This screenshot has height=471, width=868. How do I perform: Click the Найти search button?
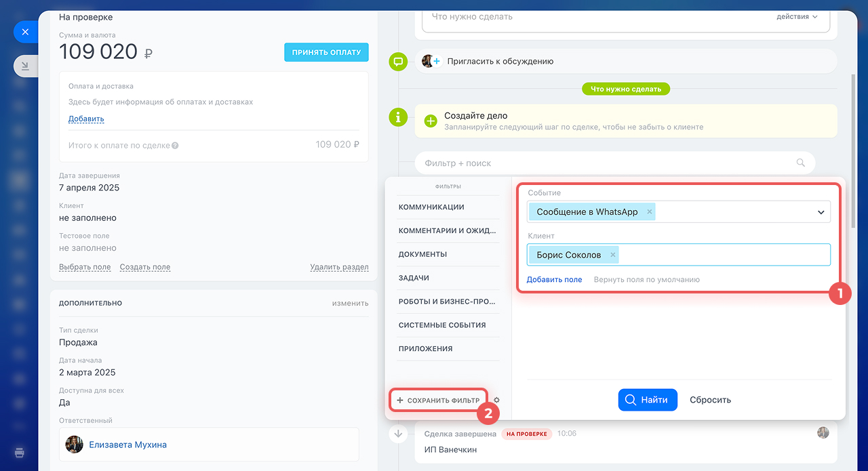[x=648, y=400]
